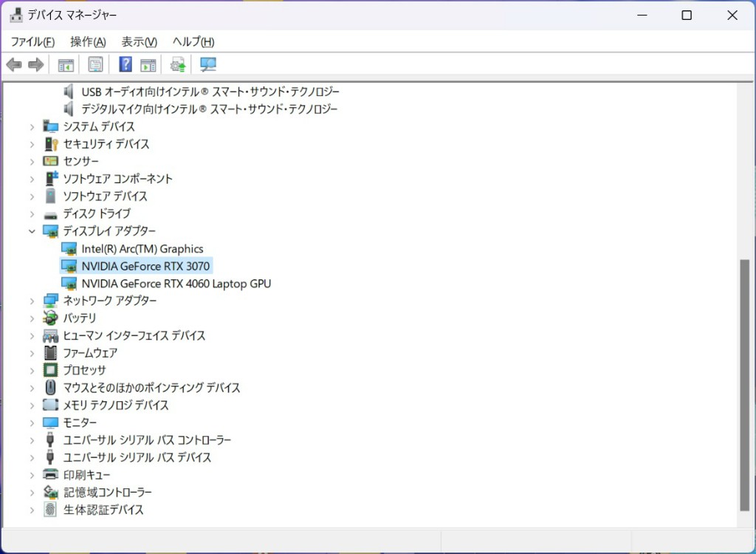The height and width of the screenshot is (554, 756).
Task: Open the 操作(A) menu
Action: click(88, 42)
